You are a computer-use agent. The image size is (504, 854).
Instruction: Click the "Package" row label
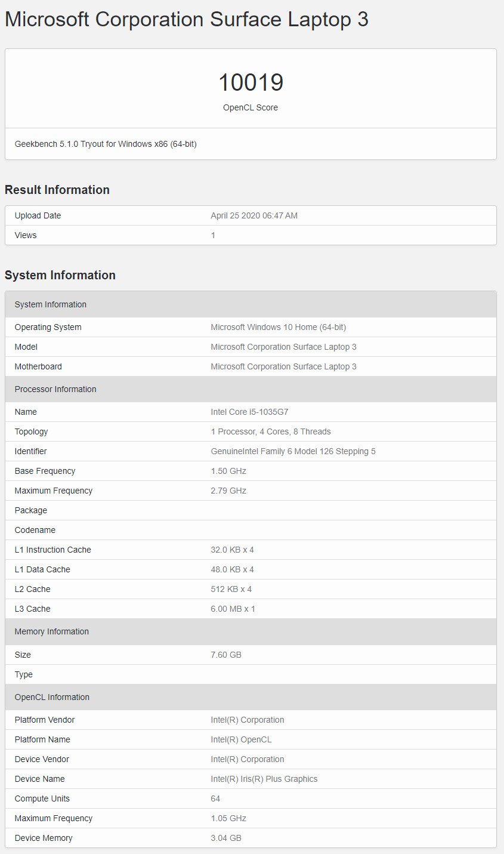(31, 510)
